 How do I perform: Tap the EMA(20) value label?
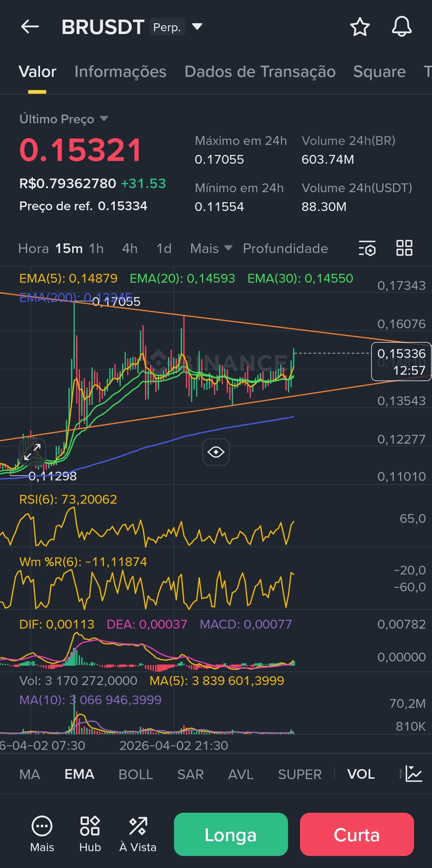[x=182, y=278]
